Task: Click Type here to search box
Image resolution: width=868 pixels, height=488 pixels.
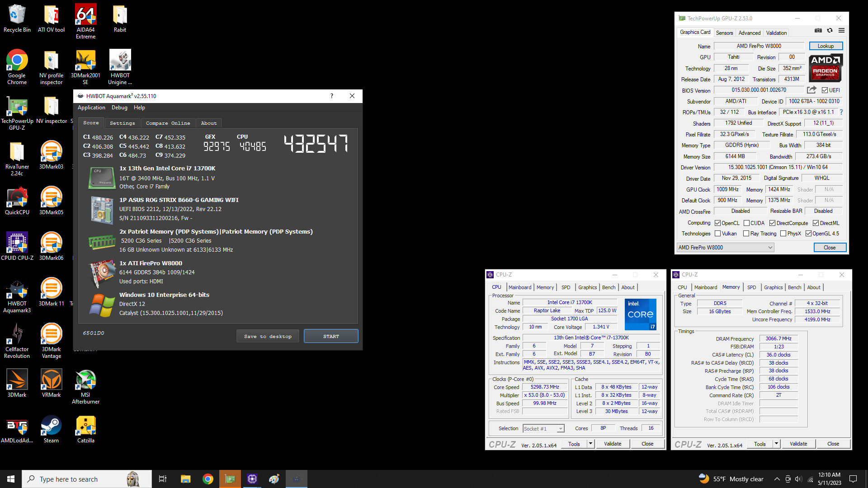Action: (87, 479)
